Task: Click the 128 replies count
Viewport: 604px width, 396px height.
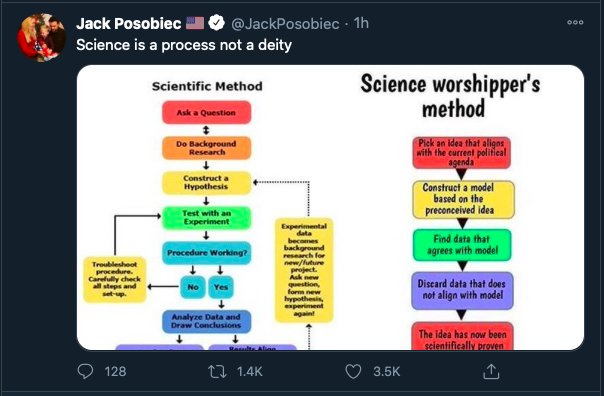Action: [115, 371]
